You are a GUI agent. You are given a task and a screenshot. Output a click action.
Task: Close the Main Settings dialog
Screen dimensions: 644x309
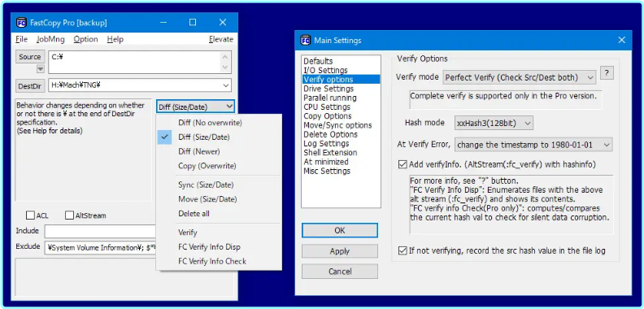pyautogui.click(x=621, y=40)
